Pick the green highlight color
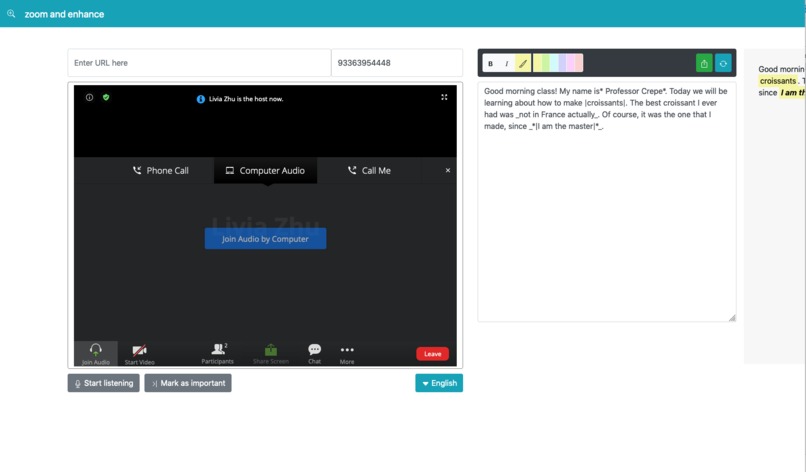 click(546, 63)
